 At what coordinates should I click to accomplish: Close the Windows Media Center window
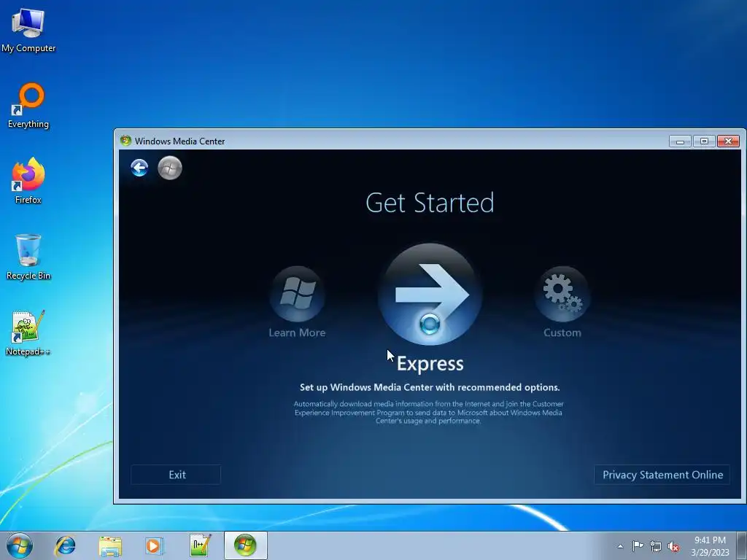coord(729,141)
